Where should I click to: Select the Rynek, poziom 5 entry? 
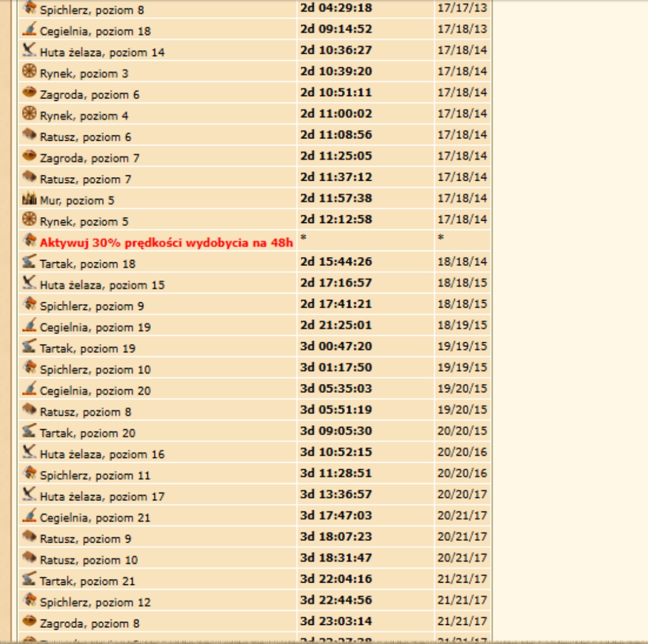[x=84, y=221]
